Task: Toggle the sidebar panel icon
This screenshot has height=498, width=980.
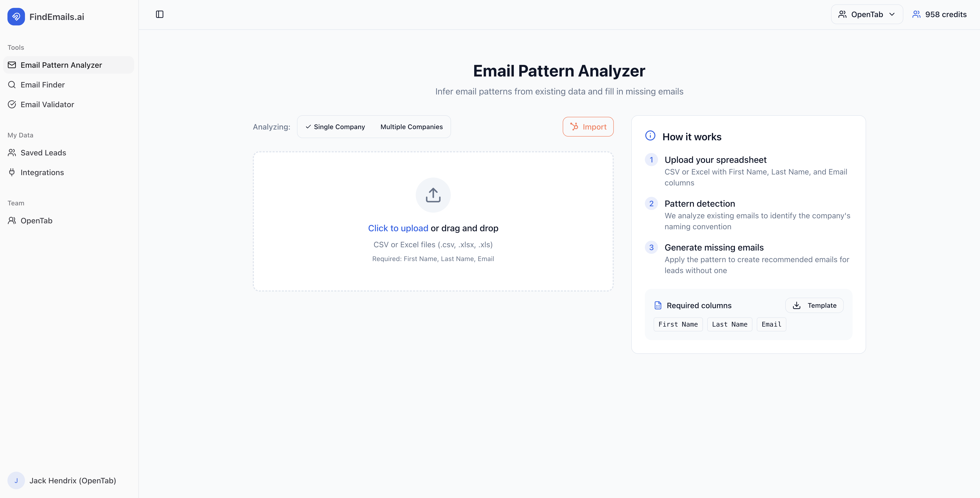Action: (159, 14)
